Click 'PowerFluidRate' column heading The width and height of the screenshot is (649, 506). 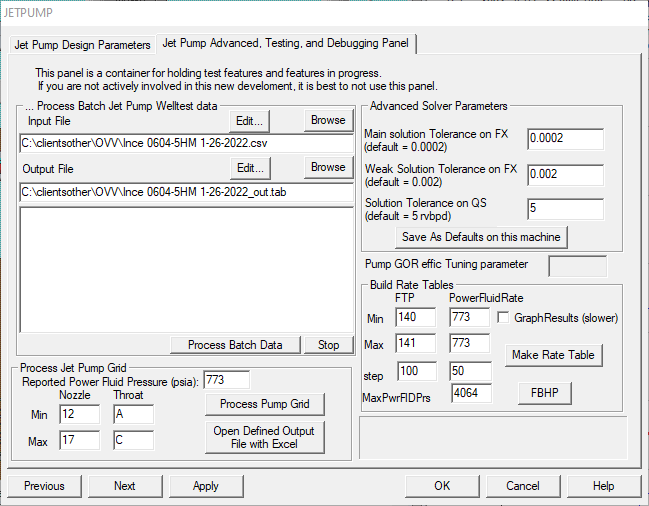coord(486,298)
